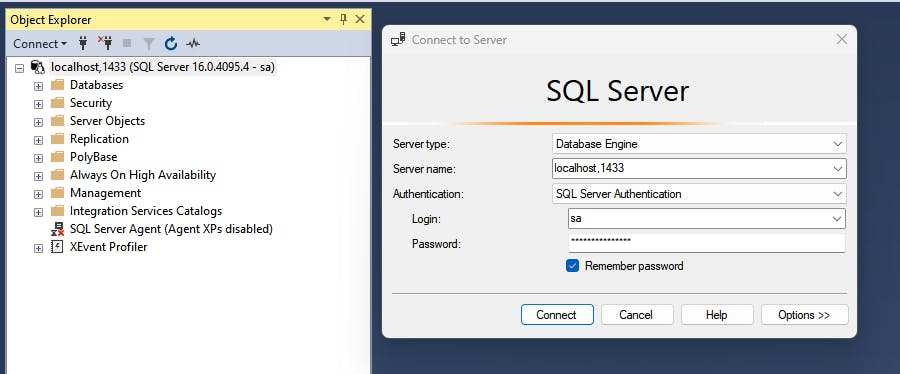Image resolution: width=900 pixels, height=374 pixels.
Task: Click the Connect to Server title icon
Action: [398, 40]
